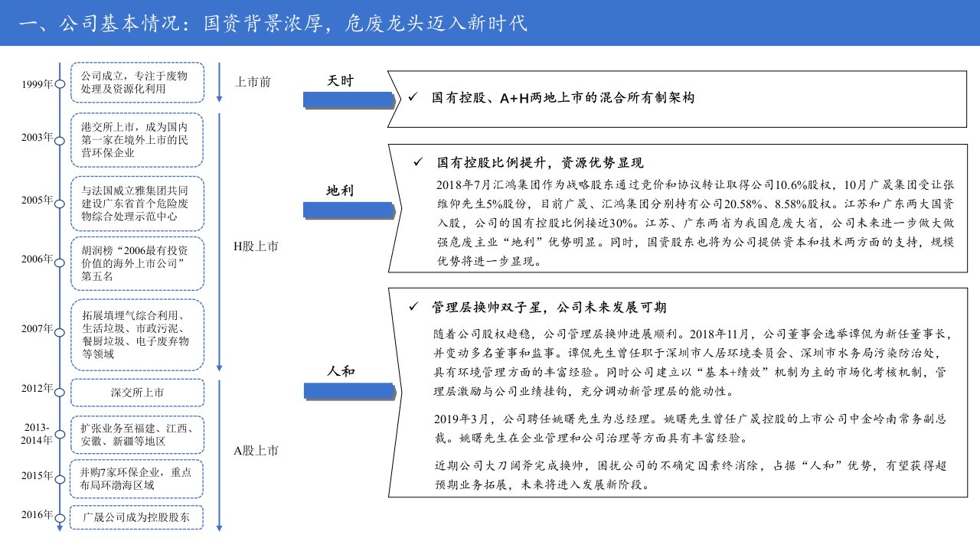Select the 2016年 timeline year label
Screen dimensions: 980x551
[37, 514]
